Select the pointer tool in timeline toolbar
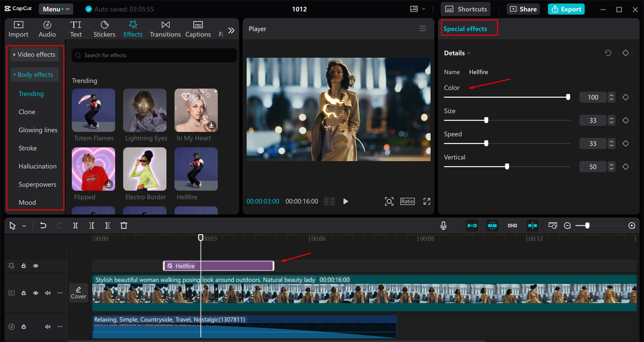The width and height of the screenshot is (644, 342). pyautogui.click(x=13, y=226)
